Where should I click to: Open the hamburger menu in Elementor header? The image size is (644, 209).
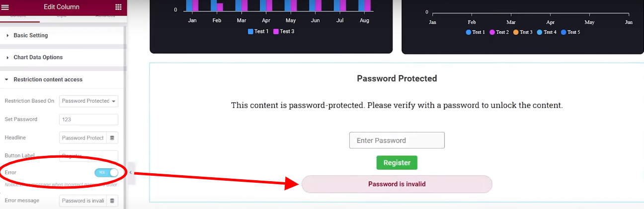coord(5,7)
